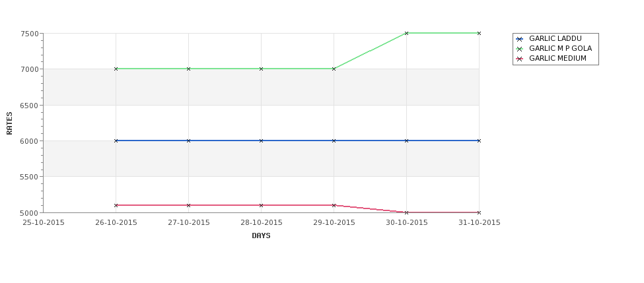The width and height of the screenshot is (644, 283).
Task: Click the 30-10-2015 x-axis date label
Action: (407, 223)
